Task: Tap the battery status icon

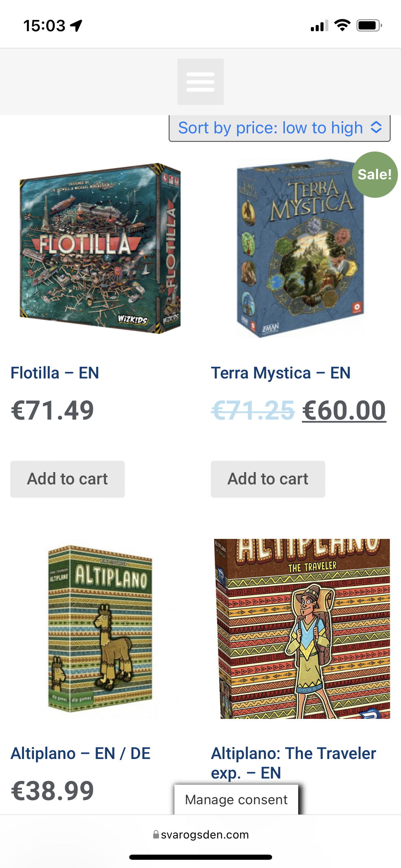Action: (x=369, y=25)
